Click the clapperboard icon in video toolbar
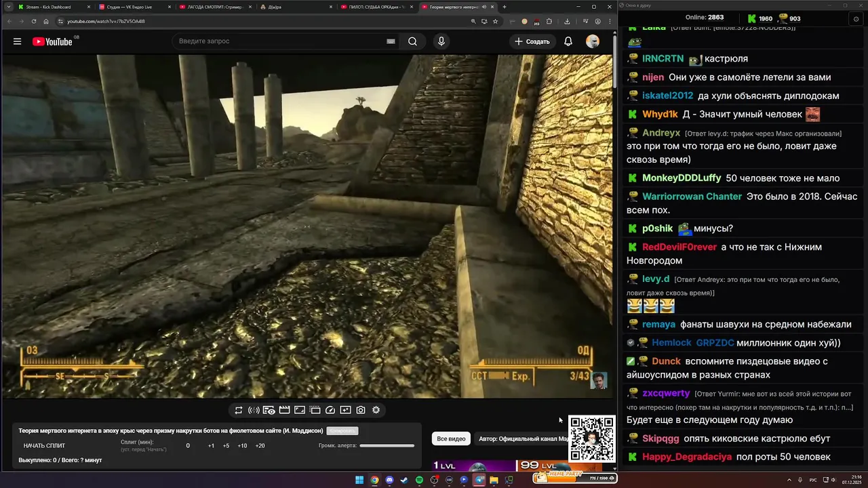Screen dimensions: 868x488 pos(284,410)
